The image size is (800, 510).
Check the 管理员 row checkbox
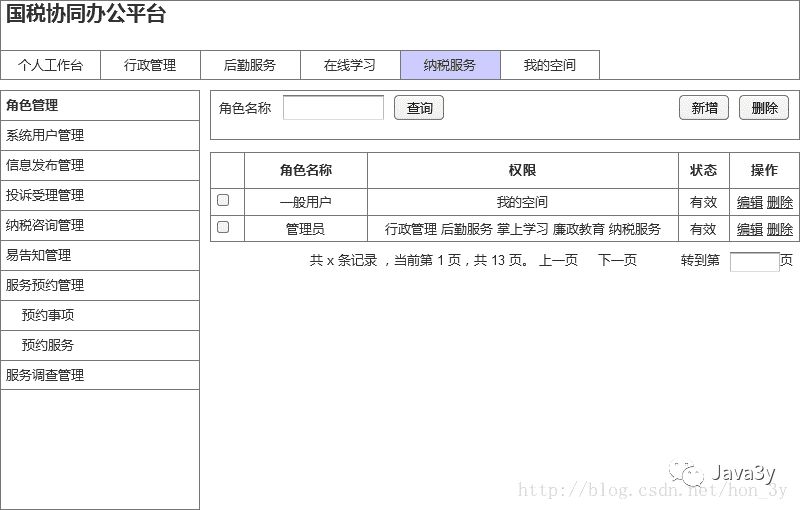(223, 227)
